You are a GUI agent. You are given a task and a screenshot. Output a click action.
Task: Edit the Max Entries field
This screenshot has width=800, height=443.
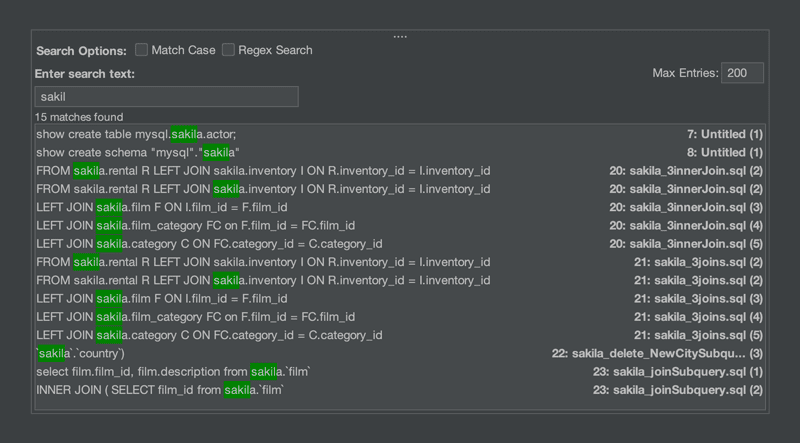point(742,73)
